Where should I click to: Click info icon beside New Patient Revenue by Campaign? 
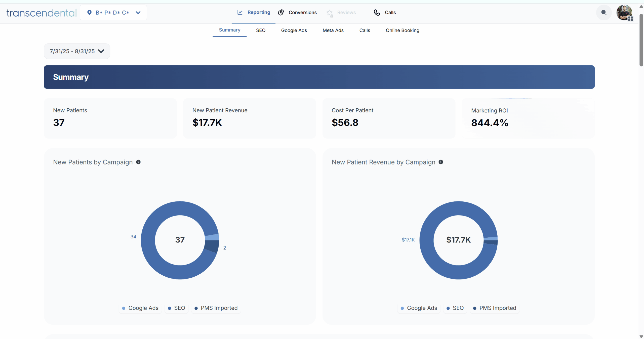pyautogui.click(x=441, y=162)
